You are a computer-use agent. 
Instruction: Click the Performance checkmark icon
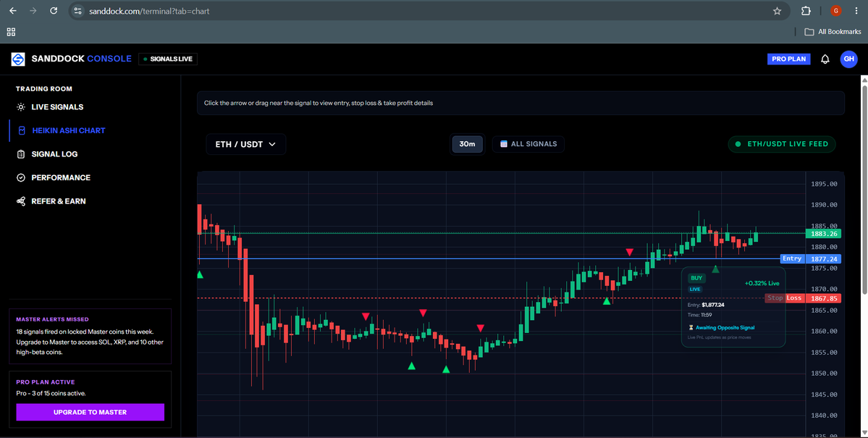tap(20, 178)
